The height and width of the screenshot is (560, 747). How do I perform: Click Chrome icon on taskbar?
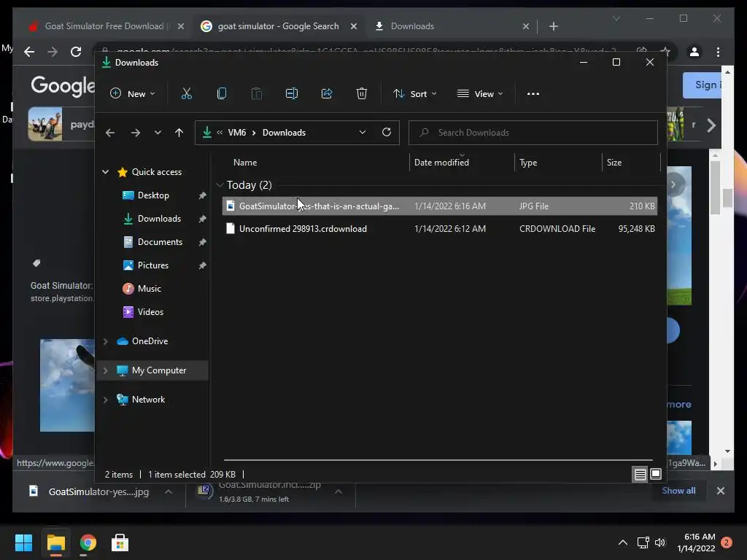coord(88,542)
